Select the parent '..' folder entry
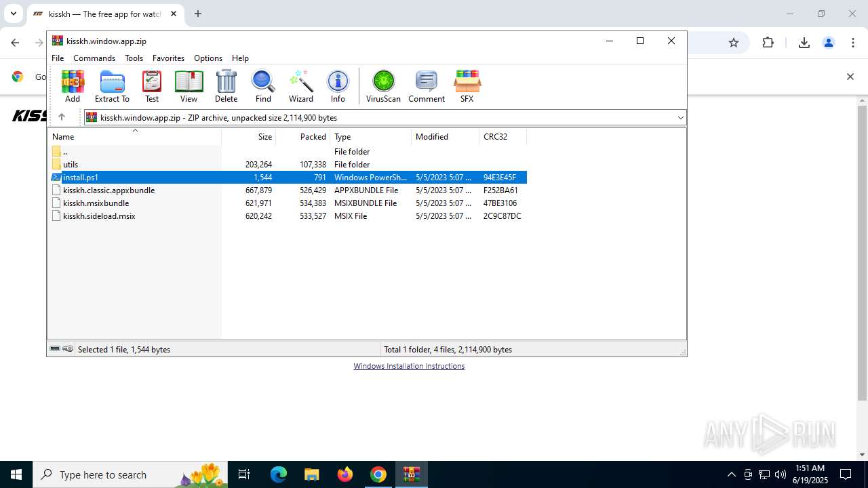 [x=288, y=152]
